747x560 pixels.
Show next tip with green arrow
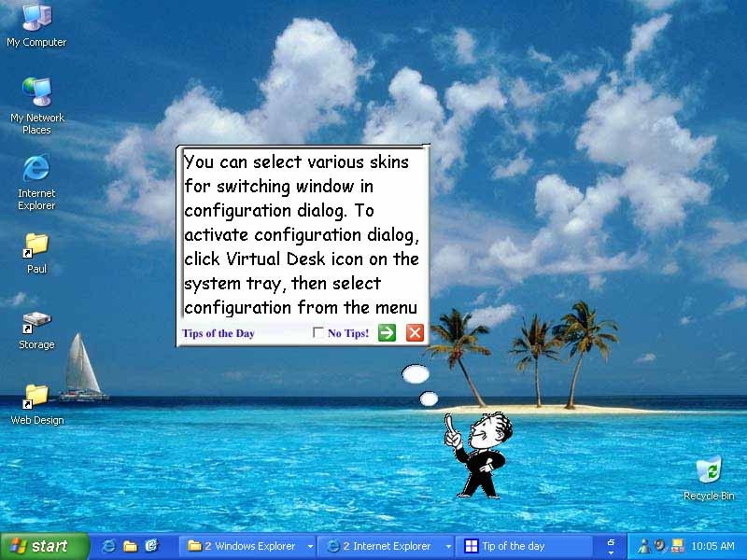[x=387, y=332]
